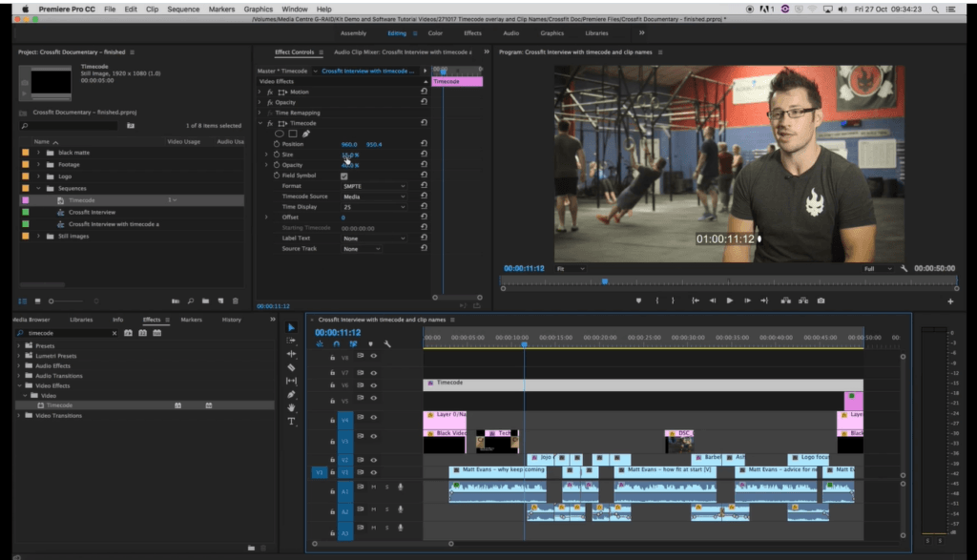The width and height of the screenshot is (977, 560).
Task: Create new bin in Project panel
Action: 206,301
